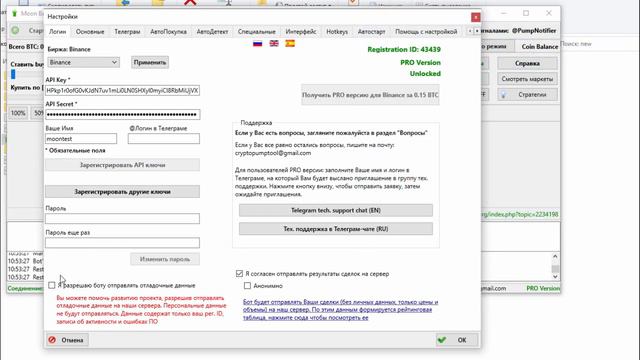The height and width of the screenshot is (360, 640).
Task: Uncheck agree to send trade results
Action: tap(240, 273)
